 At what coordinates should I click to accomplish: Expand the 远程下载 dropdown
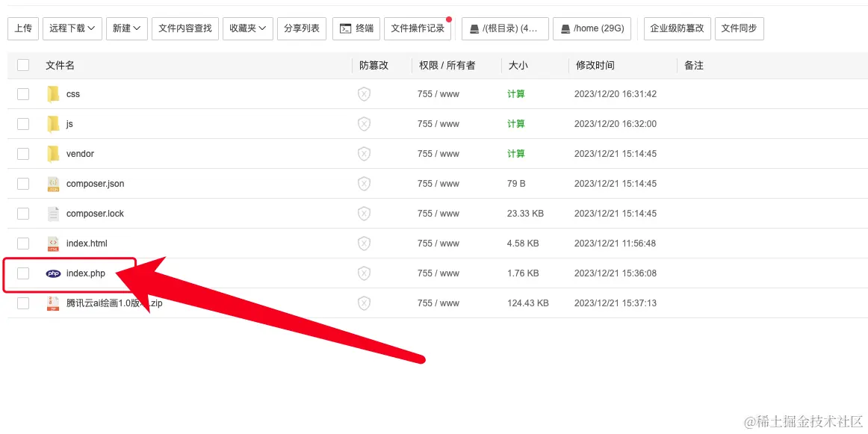pos(72,28)
